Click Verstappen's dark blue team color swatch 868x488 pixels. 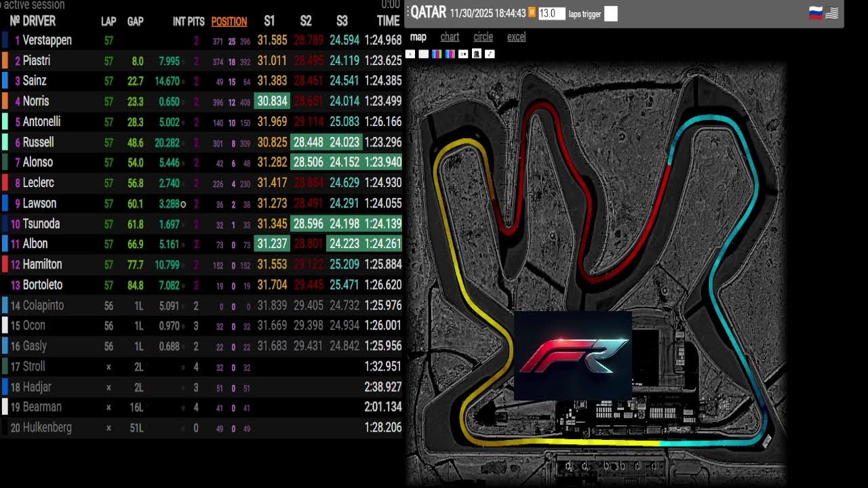(5, 40)
